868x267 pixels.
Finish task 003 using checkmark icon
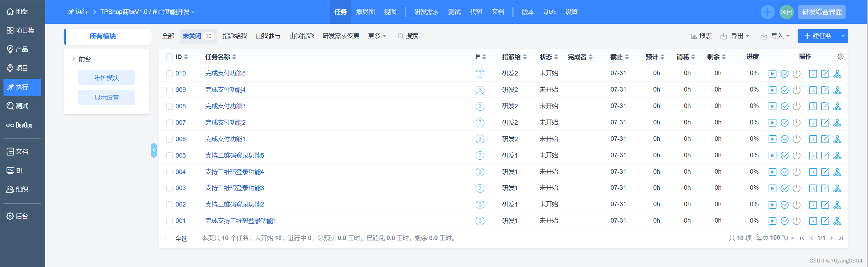click(784, 188)
